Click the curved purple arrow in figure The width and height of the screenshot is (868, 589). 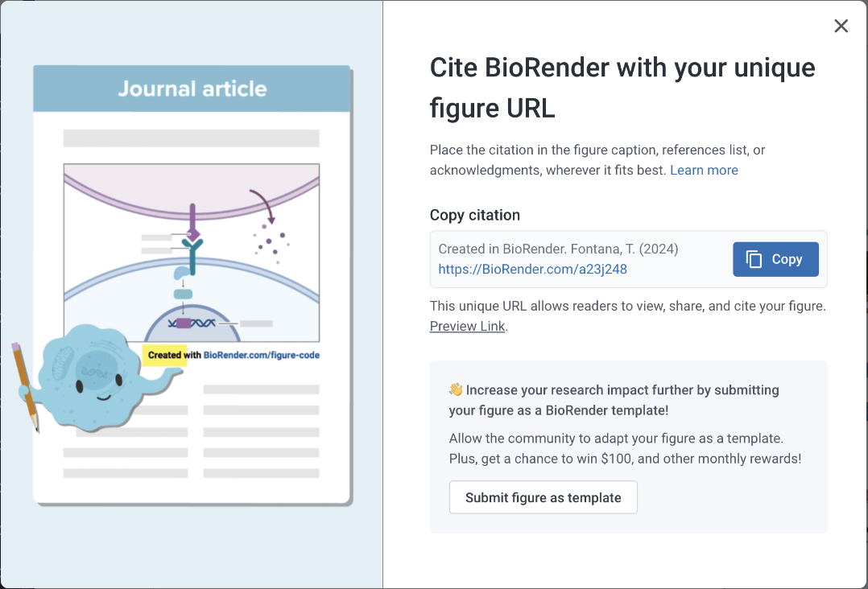pos(262,206)
